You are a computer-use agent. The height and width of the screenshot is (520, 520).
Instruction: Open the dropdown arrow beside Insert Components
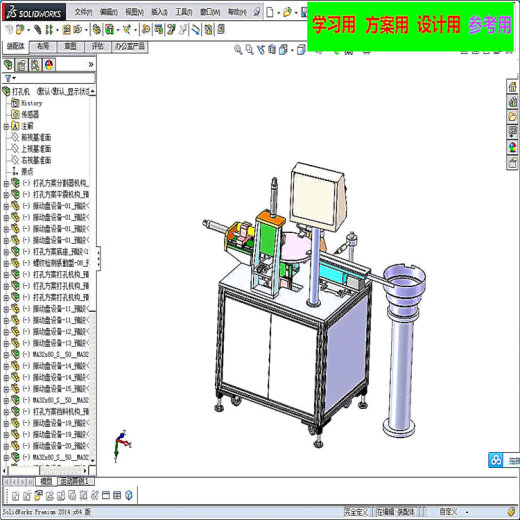click(28, 31)
